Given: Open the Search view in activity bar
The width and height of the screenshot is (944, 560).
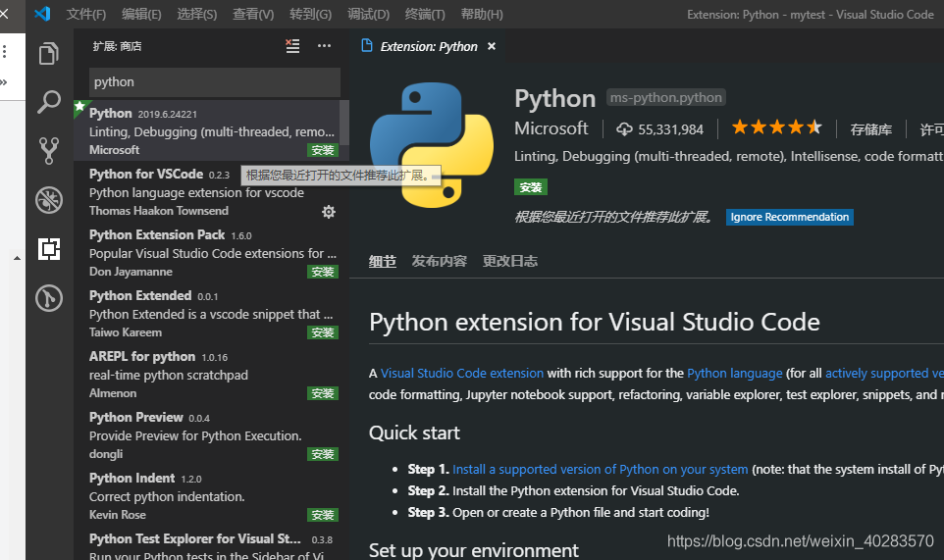Looking at the screenshot, I should point(48,102).
